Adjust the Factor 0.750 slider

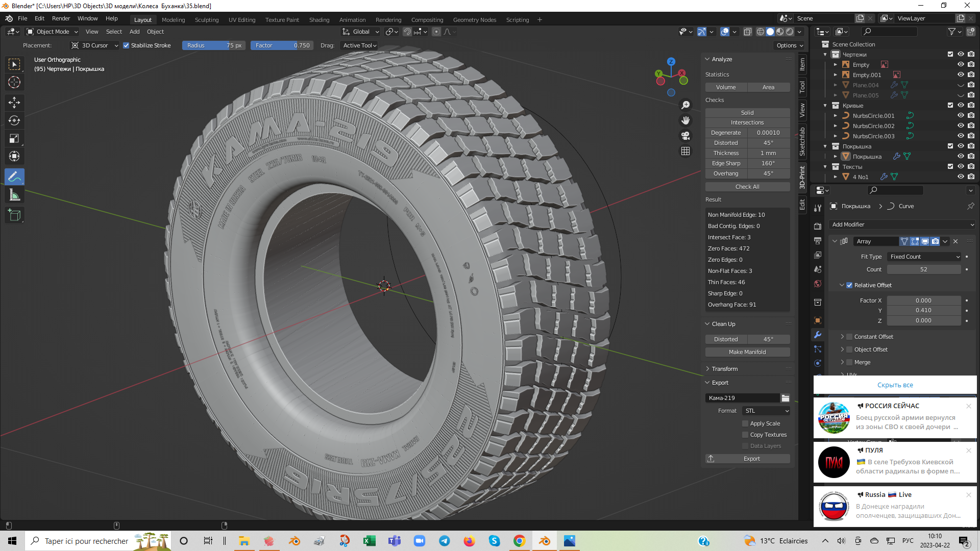(x=282, y=45)
